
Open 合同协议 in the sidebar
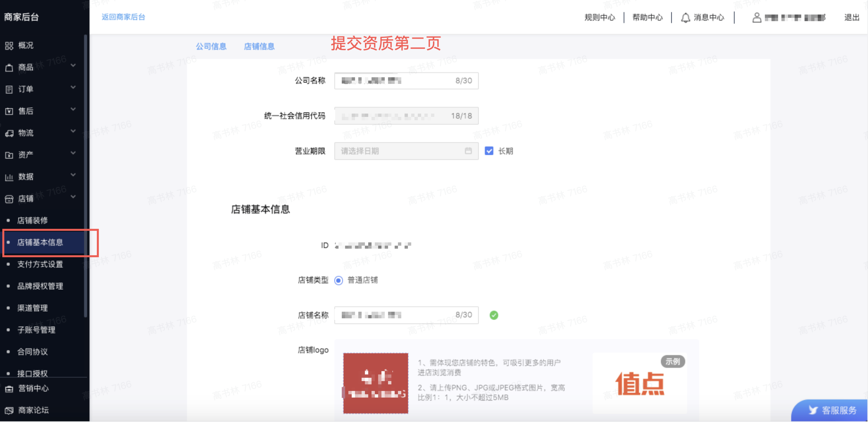click(32, 352)
